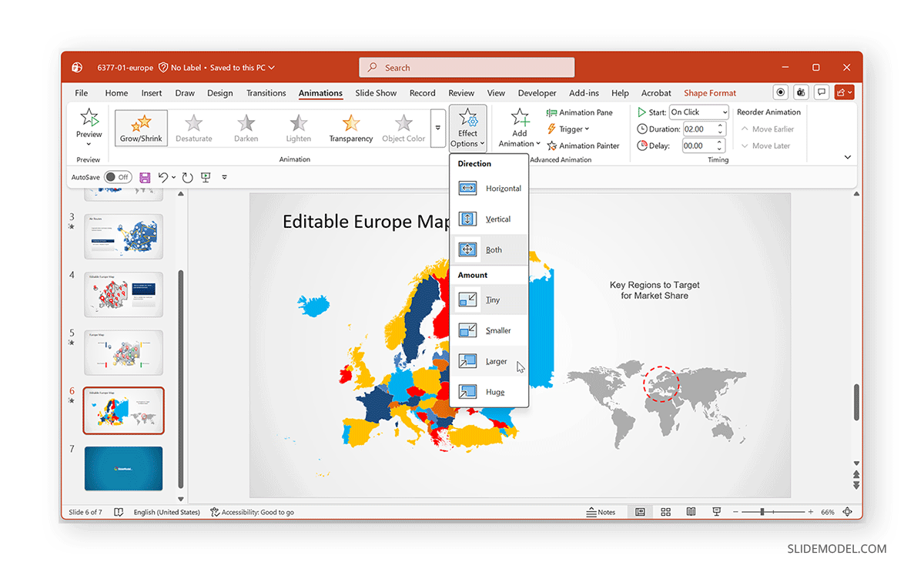Toggle the AutoSave switch
This screenshot has height=572, width=924.
click(x=118, y=177)
